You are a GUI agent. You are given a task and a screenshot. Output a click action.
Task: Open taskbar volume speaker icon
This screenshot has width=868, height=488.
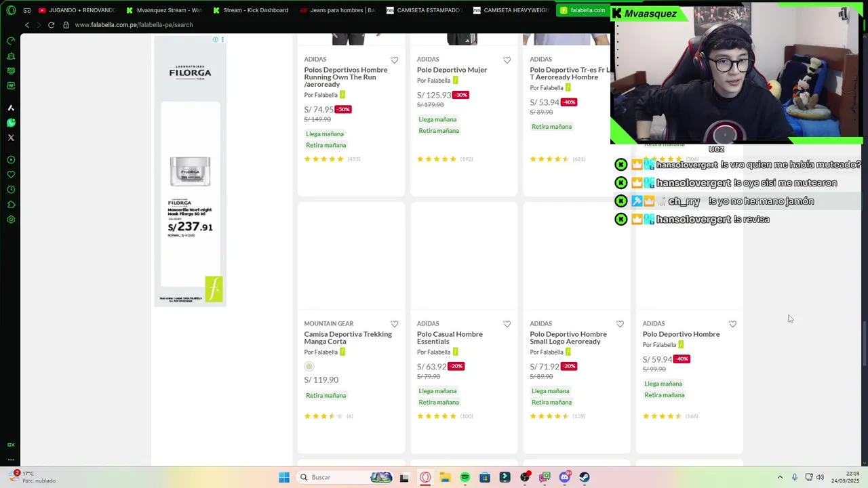pyautogui.click(x=820, y=477)
